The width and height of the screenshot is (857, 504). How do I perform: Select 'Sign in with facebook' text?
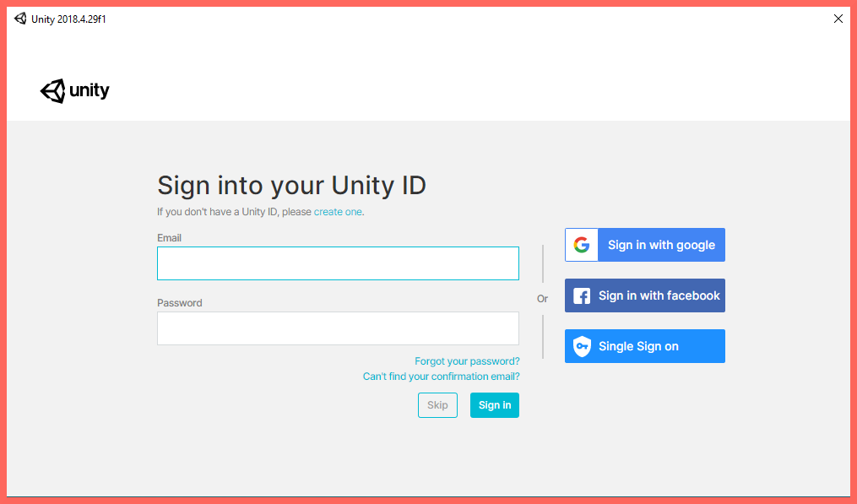click(659, 295)
